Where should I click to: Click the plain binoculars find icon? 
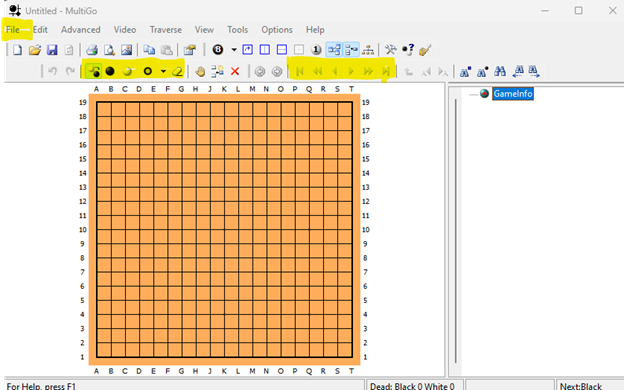pyautogui.click(x=500, y=72)
